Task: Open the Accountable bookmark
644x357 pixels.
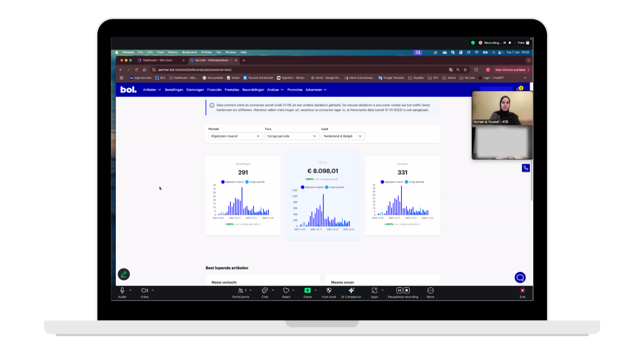Action: coord(213,78)
